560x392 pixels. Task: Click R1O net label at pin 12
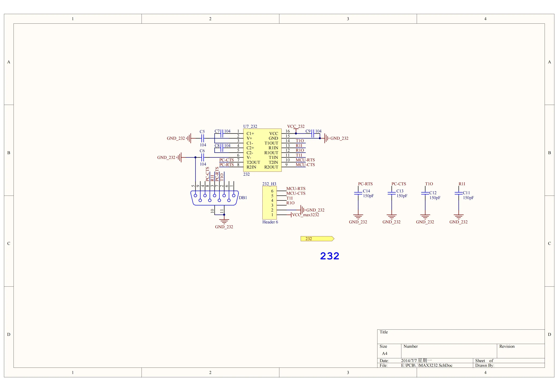(300, 150)
